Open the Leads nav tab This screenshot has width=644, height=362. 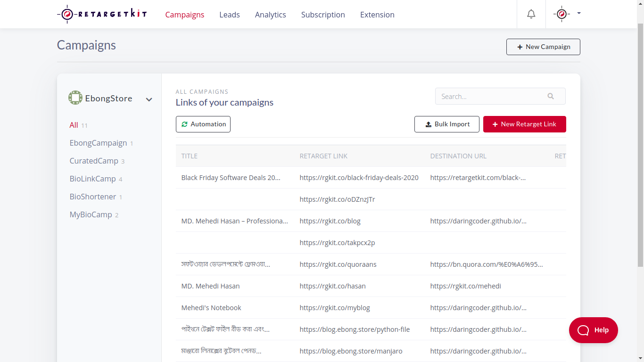pos(230,15)
